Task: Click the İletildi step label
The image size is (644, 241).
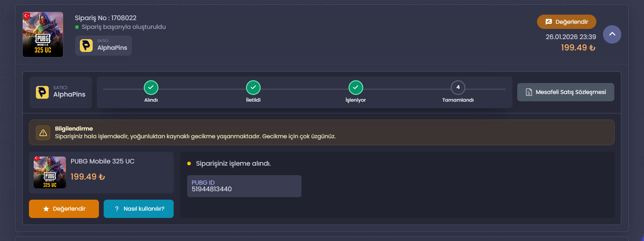Action: [253, 100]
